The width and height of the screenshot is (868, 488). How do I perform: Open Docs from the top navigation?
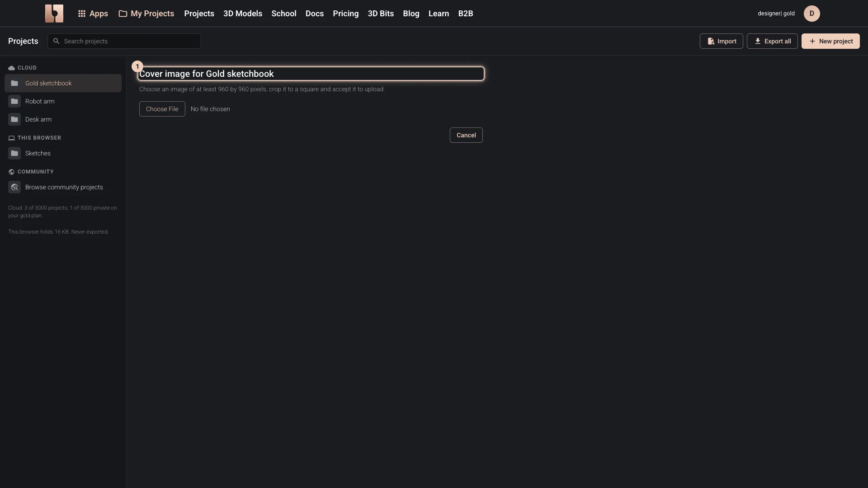(x=315, y=14)
